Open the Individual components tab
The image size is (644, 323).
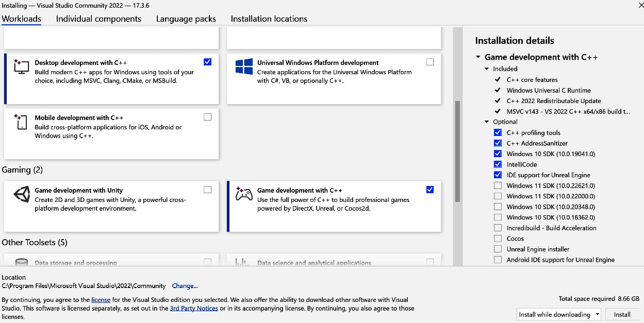[98, 19]
